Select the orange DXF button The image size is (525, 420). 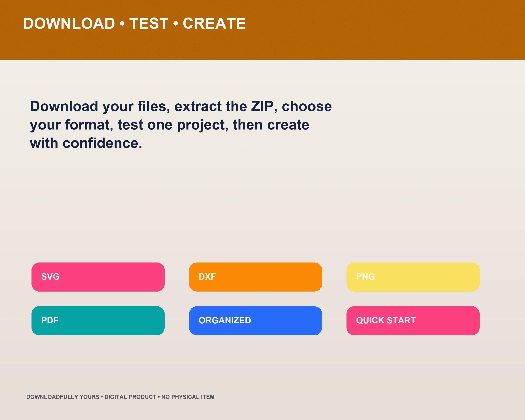click(255, 277)
